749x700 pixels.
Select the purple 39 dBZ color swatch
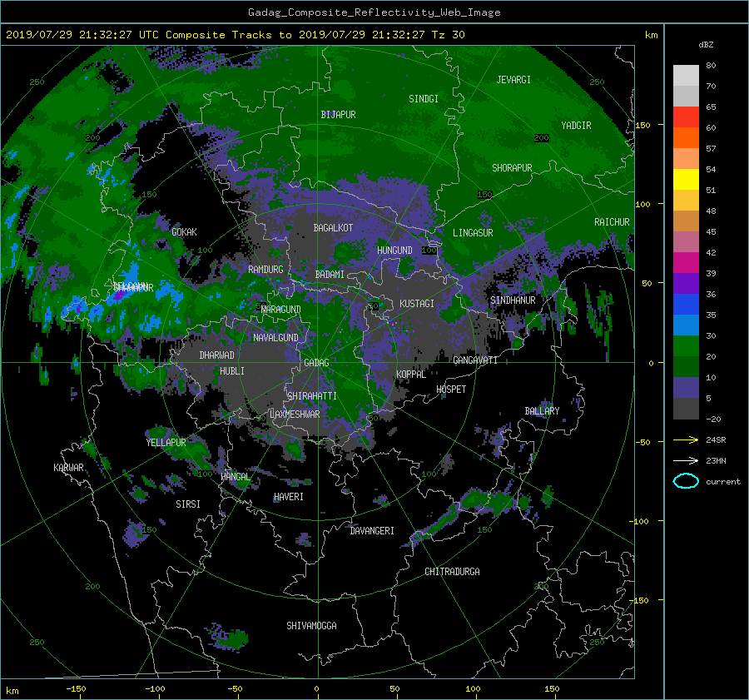click(x=686, y=283)
